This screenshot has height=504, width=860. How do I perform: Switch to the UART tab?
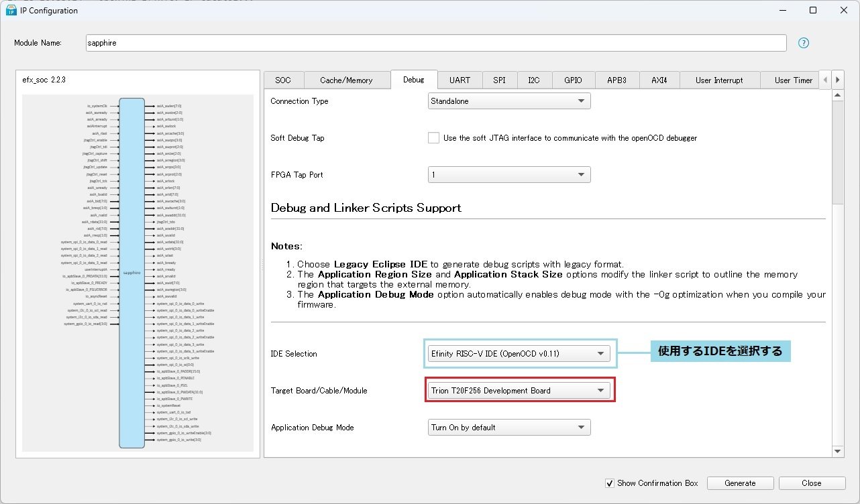coord(460,80)
